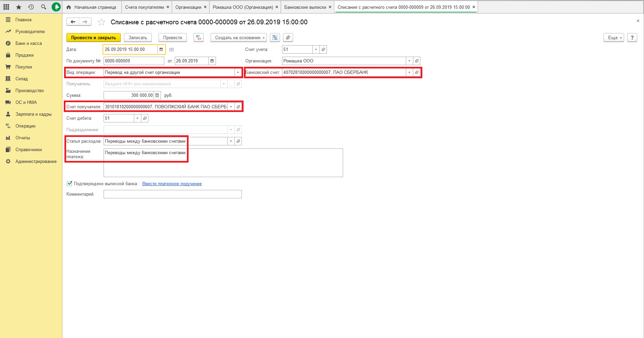Open Создать на основании dropdown

[x=239, y=37]
